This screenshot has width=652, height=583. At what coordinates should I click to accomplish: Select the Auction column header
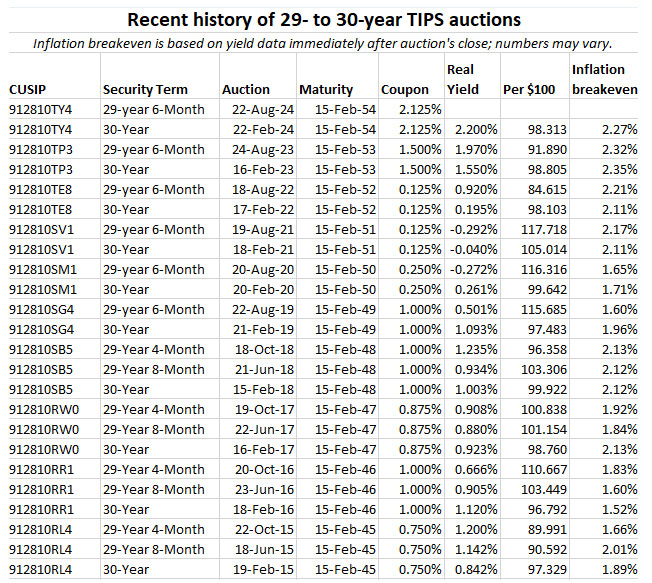tap(246, 89)
